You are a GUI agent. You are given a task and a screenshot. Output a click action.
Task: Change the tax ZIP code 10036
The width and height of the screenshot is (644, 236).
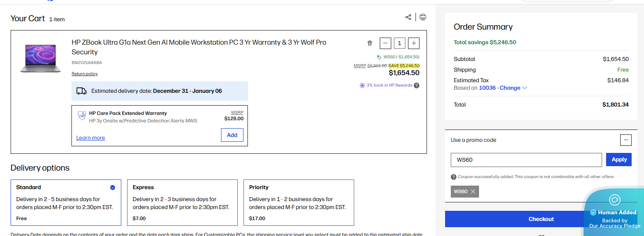coord(503,88)
